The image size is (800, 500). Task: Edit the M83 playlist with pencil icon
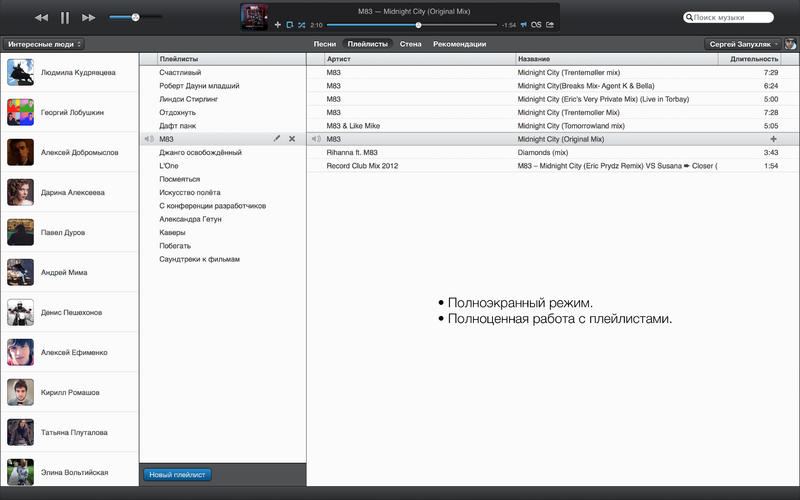[x=277, y=139]
